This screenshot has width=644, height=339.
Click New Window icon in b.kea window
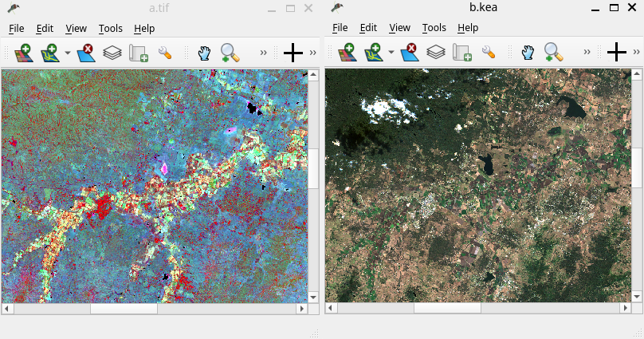coord(462,53)
